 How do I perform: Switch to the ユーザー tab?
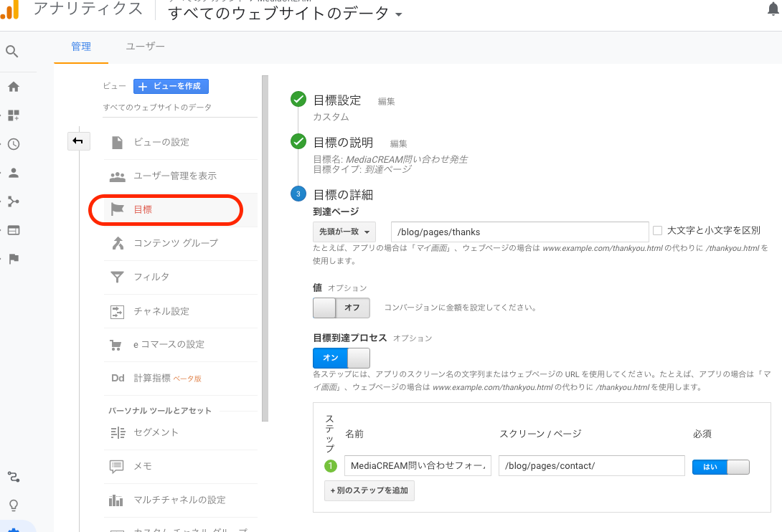(145, 47)
